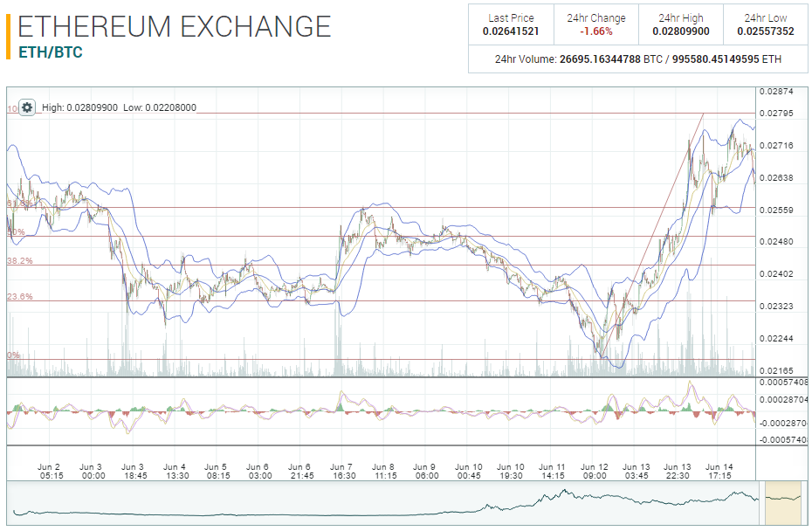Click the Jun 7 16:30 time axis label
This screenshot has height=531, width=812.
(x=343, y=471)
